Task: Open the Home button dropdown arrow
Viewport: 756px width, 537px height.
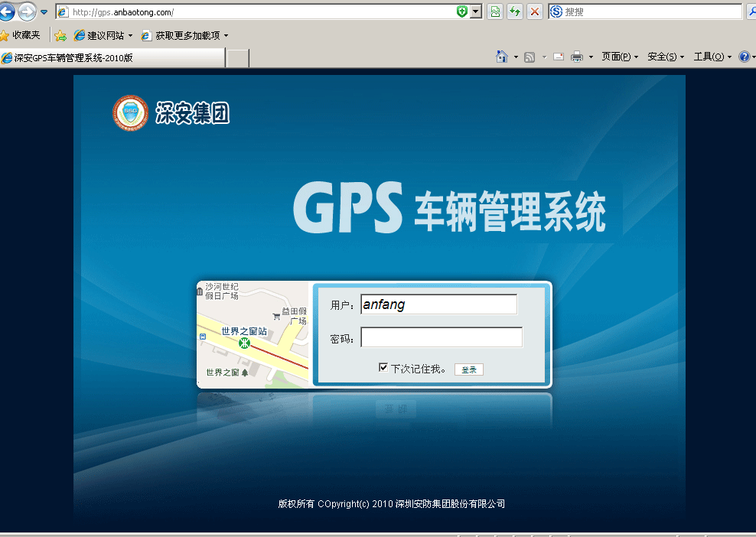Action: coord(515,57)
